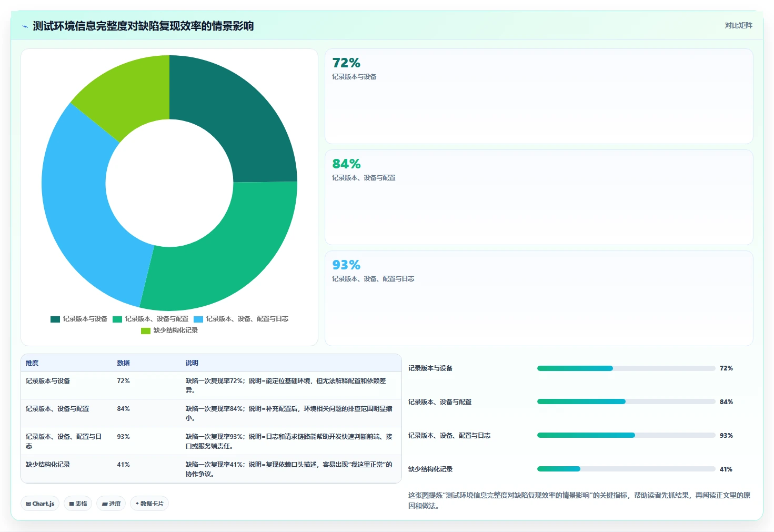Click 记录版本、设备、配置与日志 label in the 93% card

pyautogui.click(x=373, y=279)
